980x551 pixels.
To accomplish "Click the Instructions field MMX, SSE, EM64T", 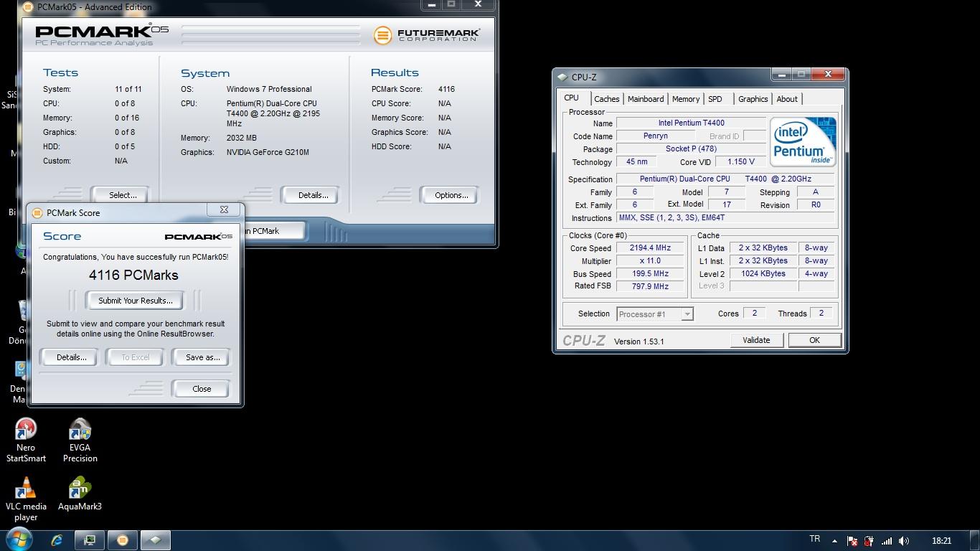I will click(727, 218).
